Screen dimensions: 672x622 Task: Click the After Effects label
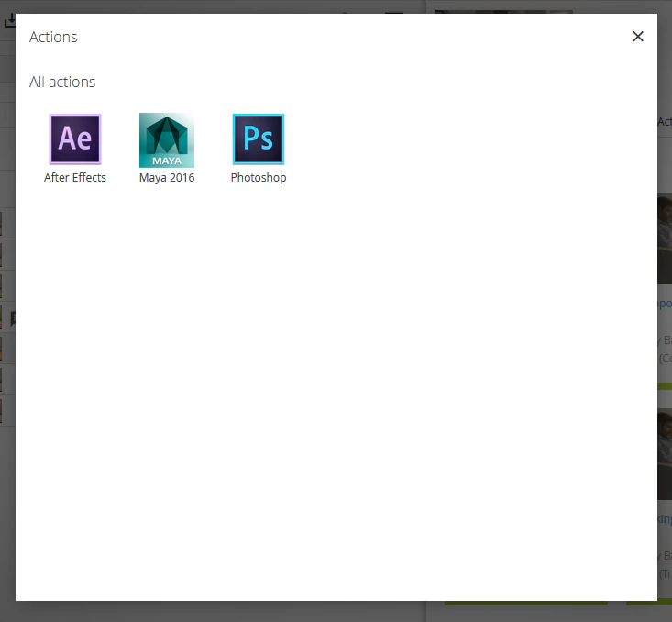75,178
